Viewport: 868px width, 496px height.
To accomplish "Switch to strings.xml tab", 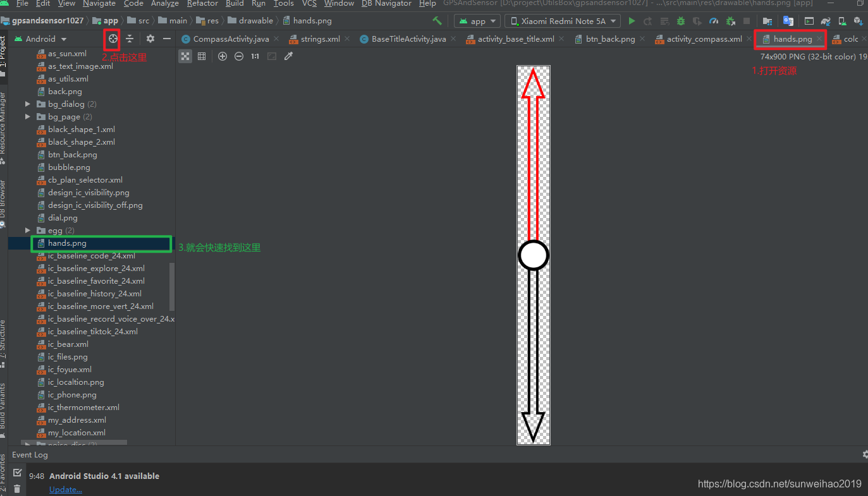I will click(x=321, y=39).
